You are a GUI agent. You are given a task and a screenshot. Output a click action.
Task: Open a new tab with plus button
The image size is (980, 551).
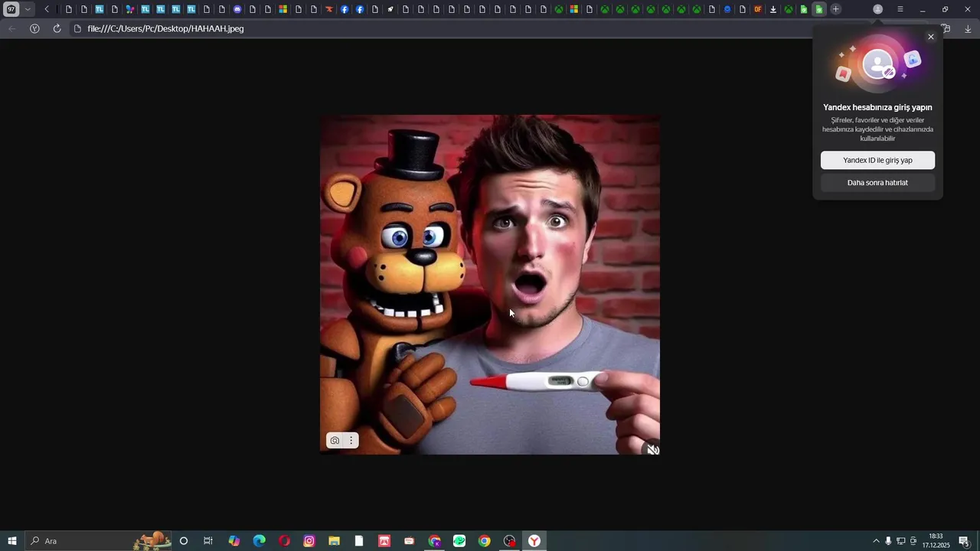(x=836, y=9)
